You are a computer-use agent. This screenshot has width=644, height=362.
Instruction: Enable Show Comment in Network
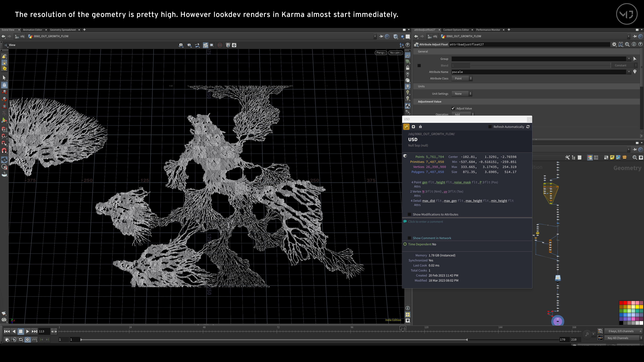coord(410,238)
